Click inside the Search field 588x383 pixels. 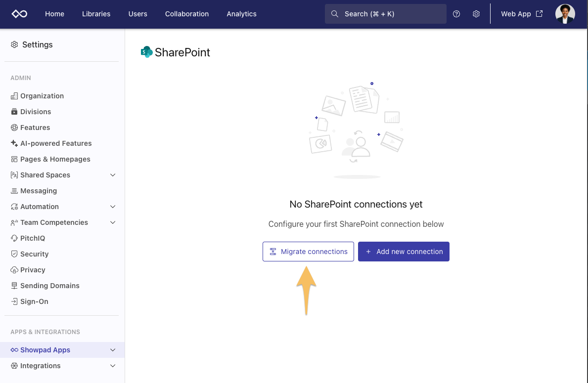coord(385,14)
